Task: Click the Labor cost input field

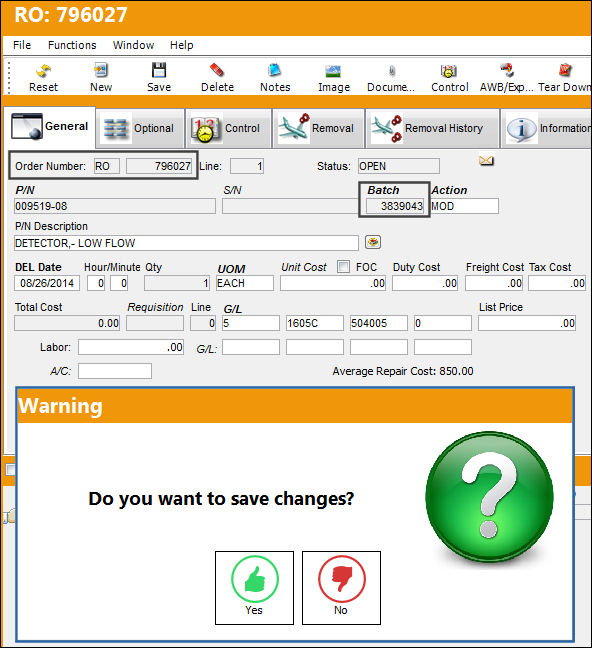Action: pos(131,347)
